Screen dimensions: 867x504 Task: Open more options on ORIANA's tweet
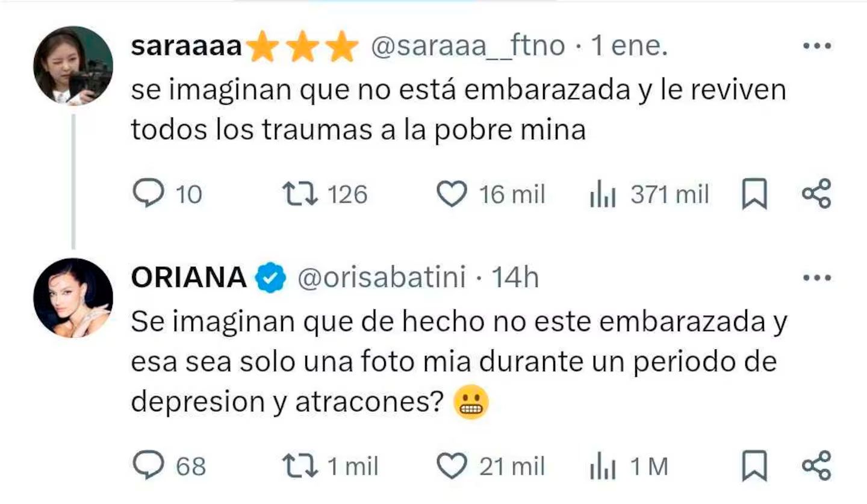coord(818,278)
